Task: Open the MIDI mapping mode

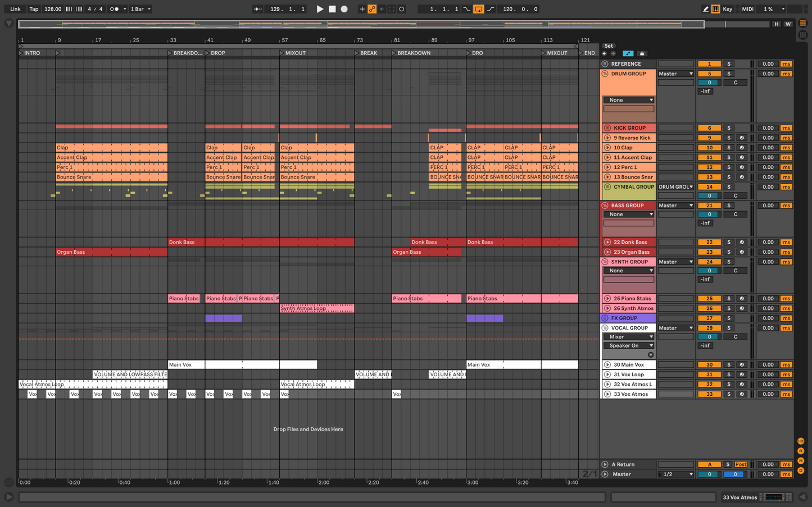Action: click(747, 9)
